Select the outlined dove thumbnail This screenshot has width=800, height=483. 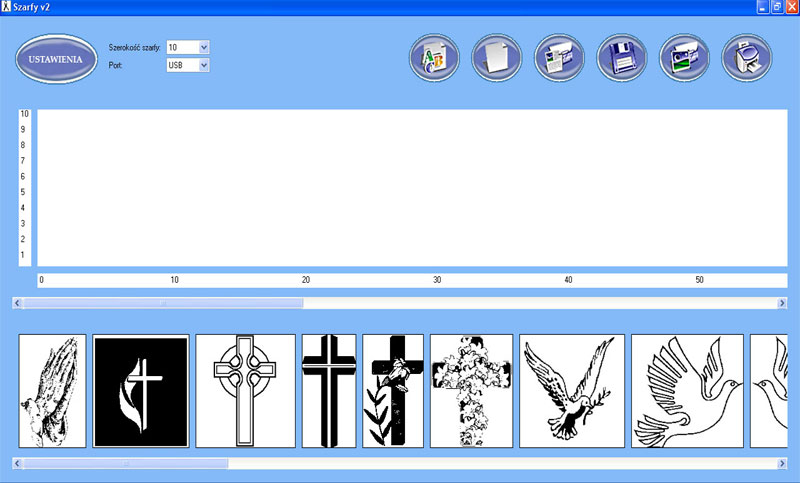point(687,391)
